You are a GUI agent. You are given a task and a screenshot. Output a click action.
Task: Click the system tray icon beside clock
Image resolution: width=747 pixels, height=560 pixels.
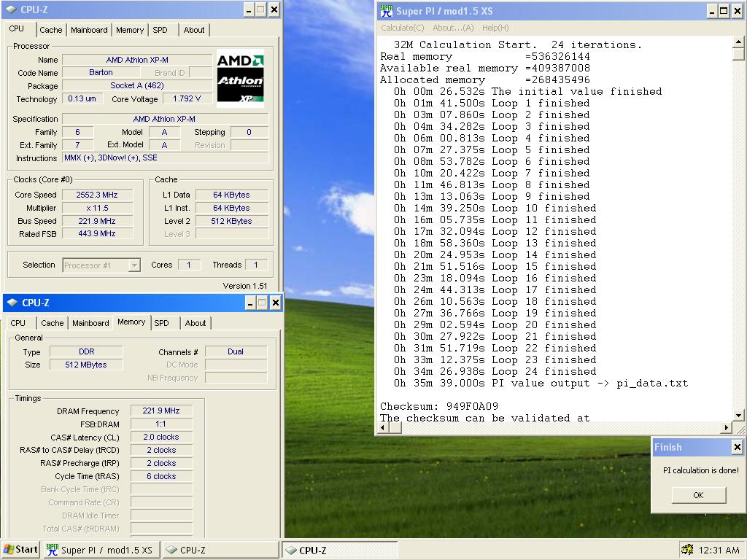pyautogui.click(x=686, y=550)
